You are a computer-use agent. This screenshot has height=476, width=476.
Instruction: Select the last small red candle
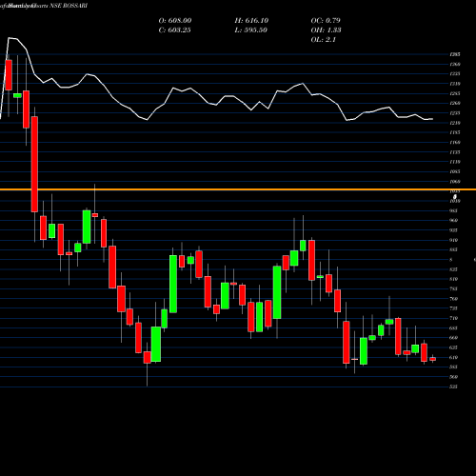[x=433, y=359]
